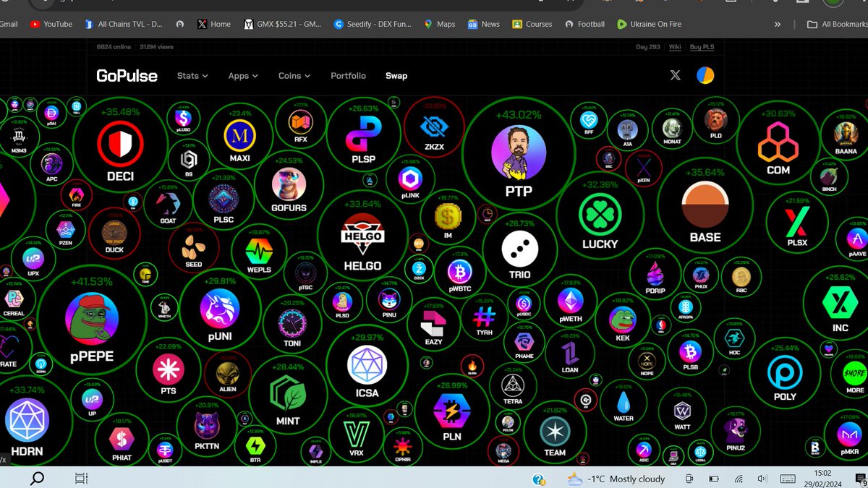Select the TRIO dice token bubble

point(519,250)
